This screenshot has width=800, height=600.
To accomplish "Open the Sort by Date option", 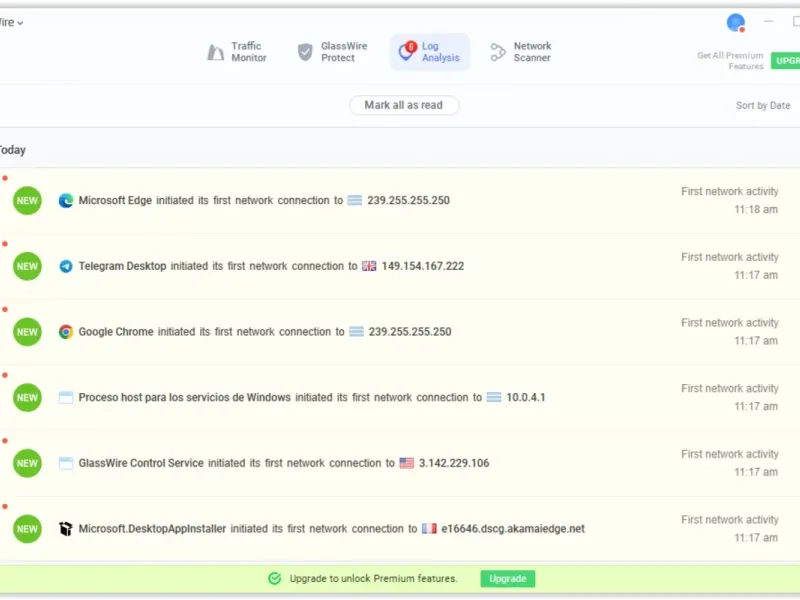I will tap(763, 106).
